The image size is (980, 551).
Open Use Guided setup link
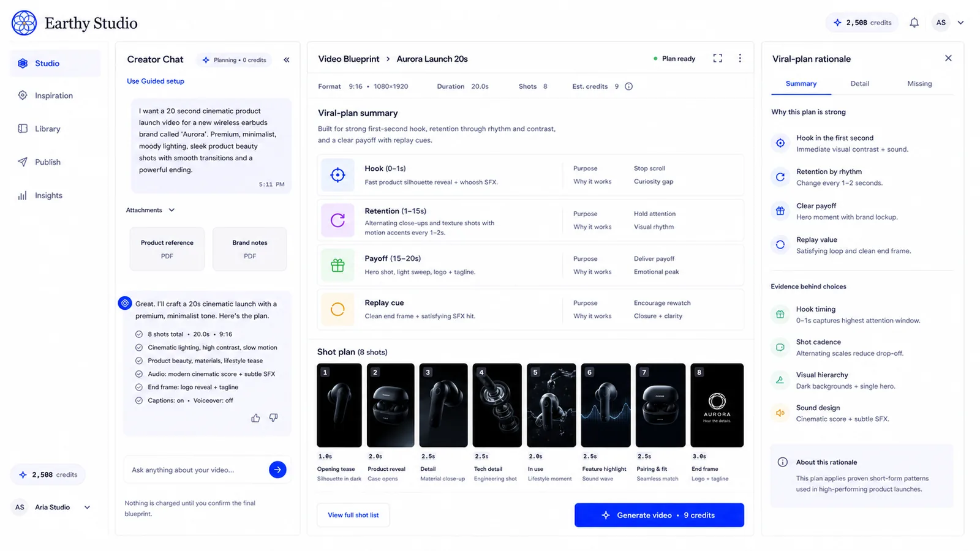tap(156, 81)
